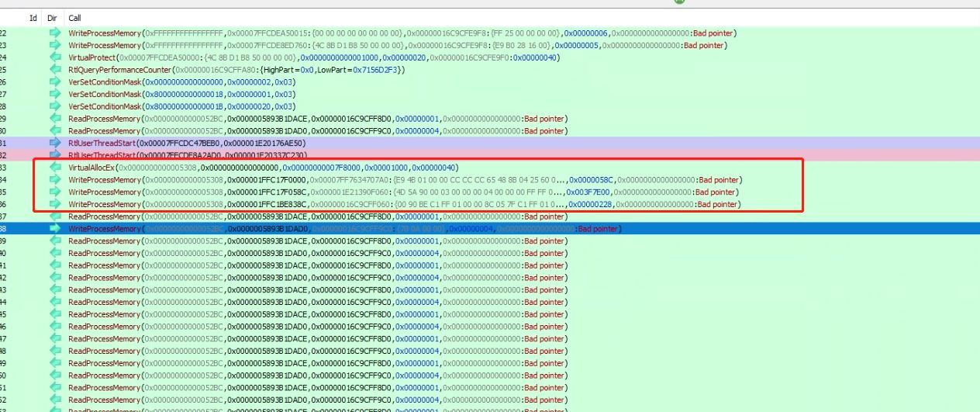Click the arrow icon on the selected row 38

[55, 229]
